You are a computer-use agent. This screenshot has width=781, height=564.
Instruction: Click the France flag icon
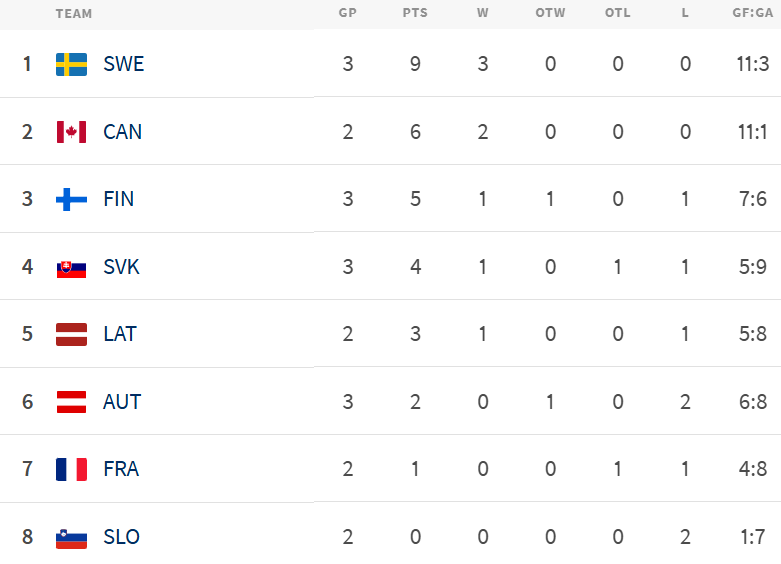tap(71, 469)
